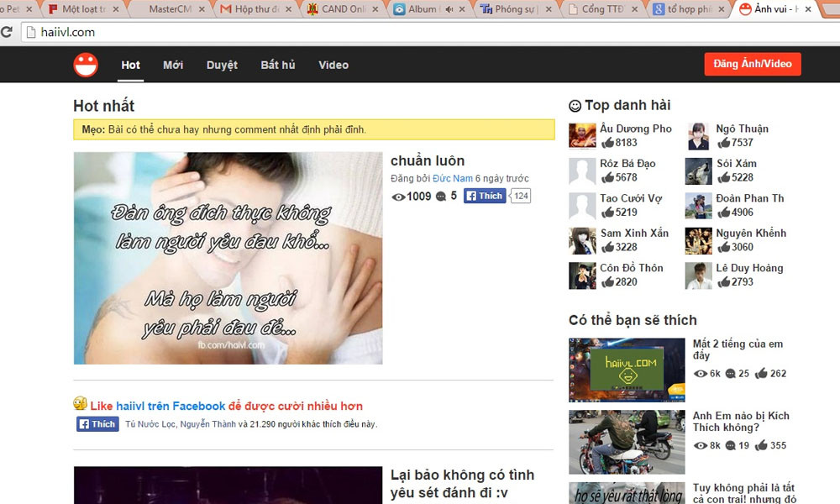
Task: Open uploader Đức Nam's profile link
Action: point(453,179)
